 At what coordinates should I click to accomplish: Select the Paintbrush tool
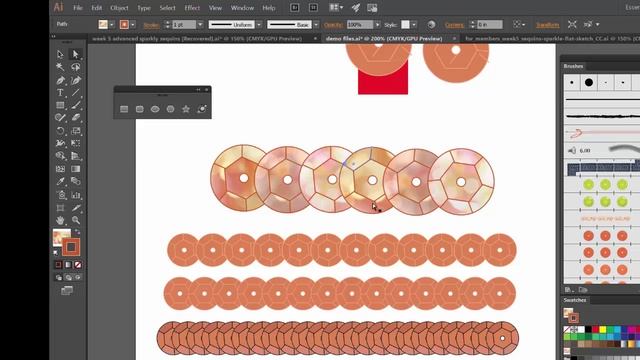point(75,105)
